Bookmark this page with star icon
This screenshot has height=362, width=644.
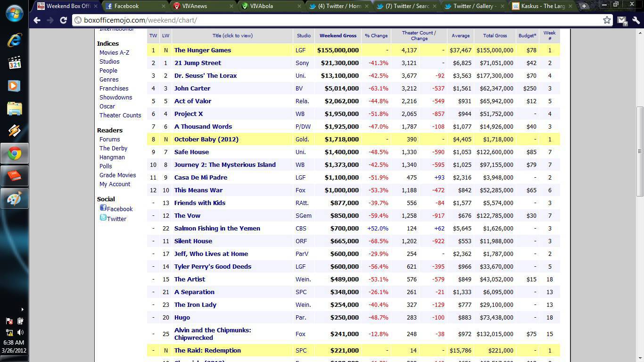pos(607,20)
